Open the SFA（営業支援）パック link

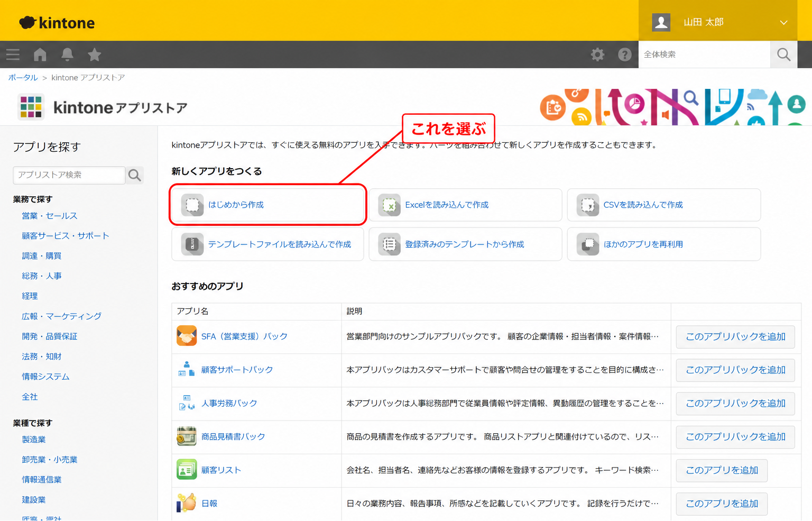pos(244,336)
